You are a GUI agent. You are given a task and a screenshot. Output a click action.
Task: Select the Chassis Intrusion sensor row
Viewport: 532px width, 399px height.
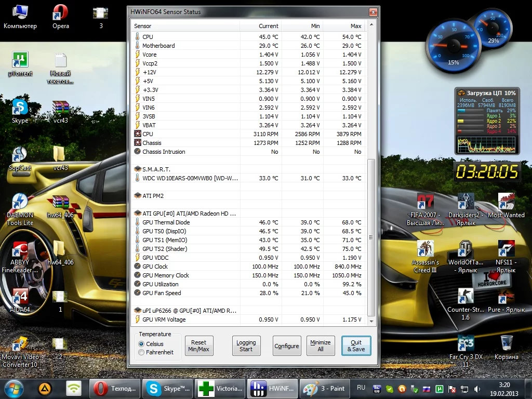click(x=248, y=152)
